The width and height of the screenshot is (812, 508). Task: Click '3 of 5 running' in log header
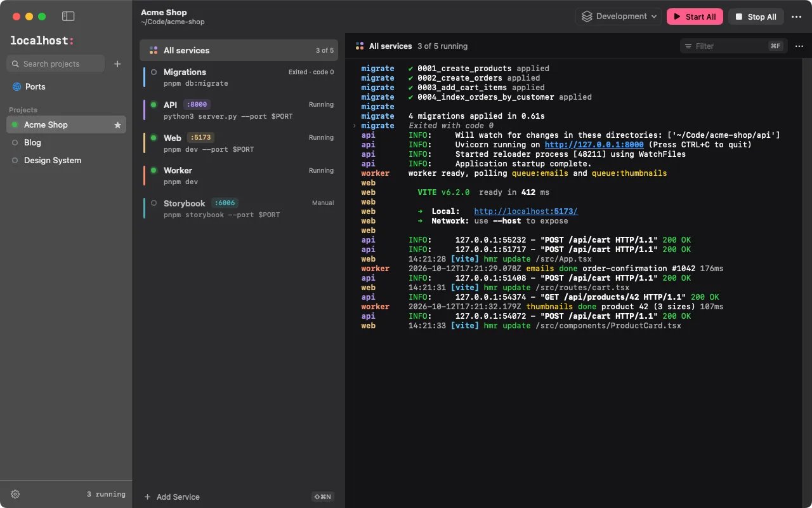click(442, 46)
